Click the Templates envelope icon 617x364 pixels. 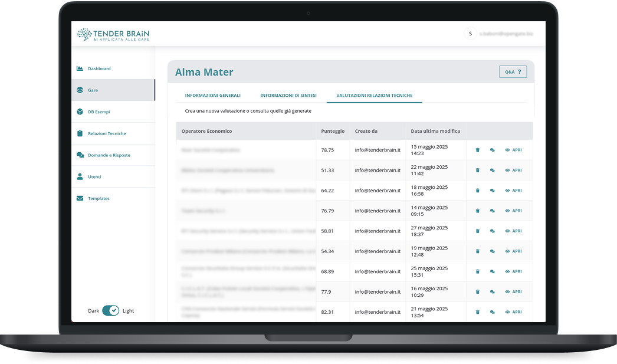(x=80, y=199)
